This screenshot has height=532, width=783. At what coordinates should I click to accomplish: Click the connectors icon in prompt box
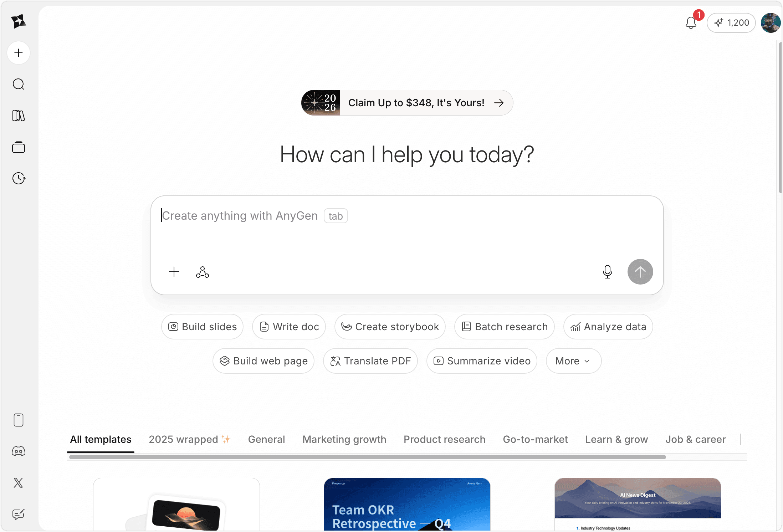203,272
